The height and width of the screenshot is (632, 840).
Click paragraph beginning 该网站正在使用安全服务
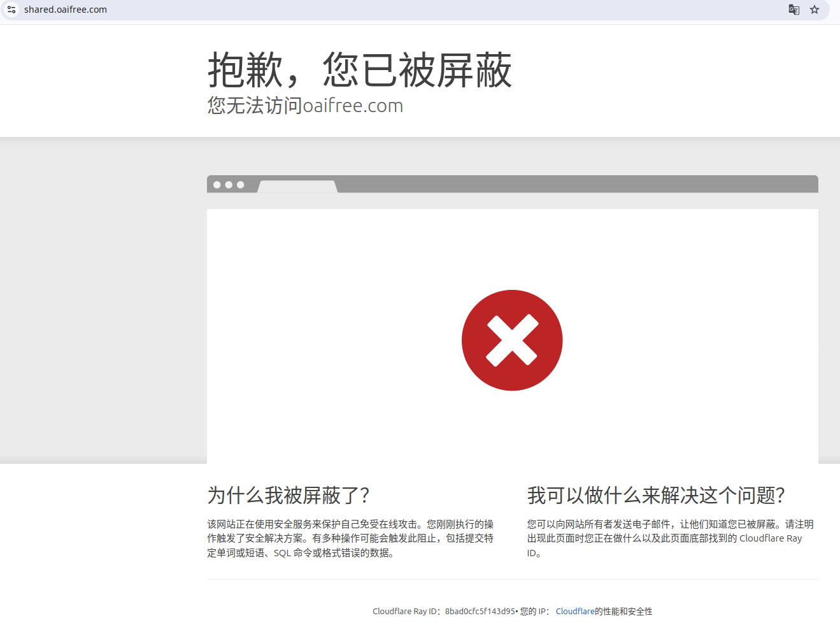pos(350,538)
